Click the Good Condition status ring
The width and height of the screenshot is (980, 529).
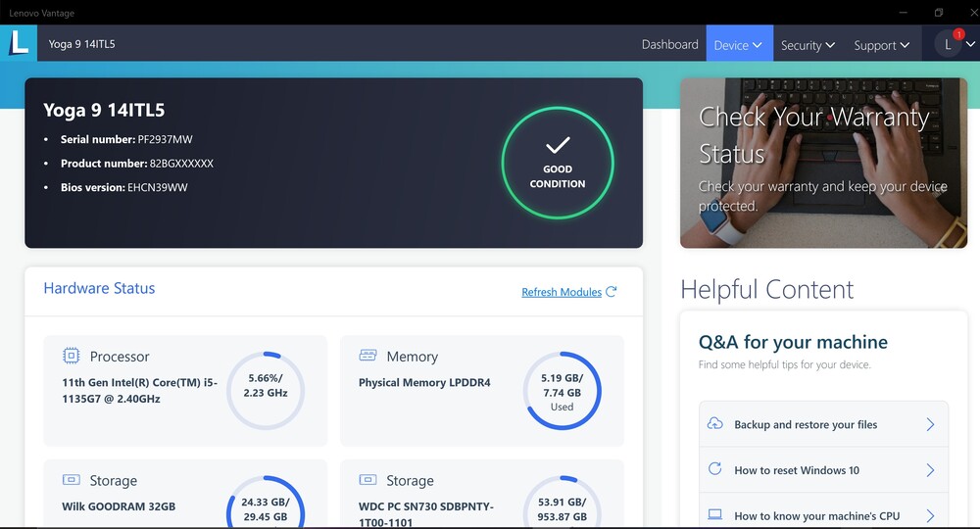pyautogui.click(x=558, y=164)
